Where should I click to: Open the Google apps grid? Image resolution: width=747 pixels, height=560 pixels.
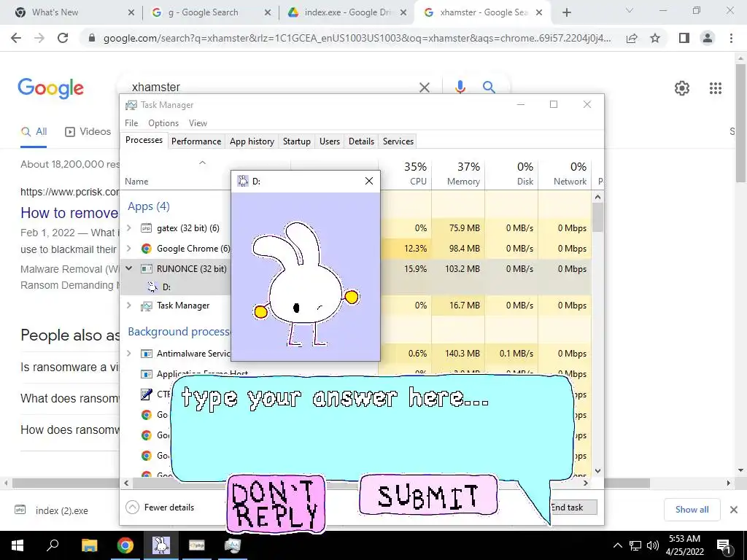[x=715, y=88]
